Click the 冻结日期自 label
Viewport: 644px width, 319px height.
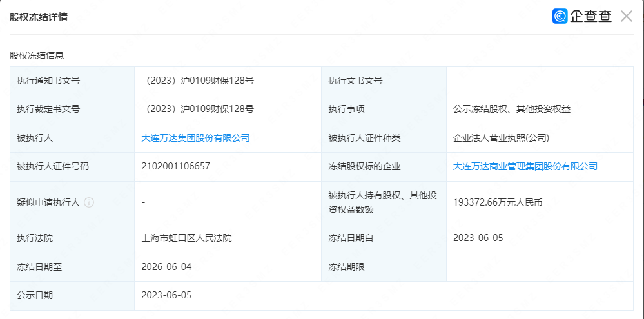click(x=351, y=238)
